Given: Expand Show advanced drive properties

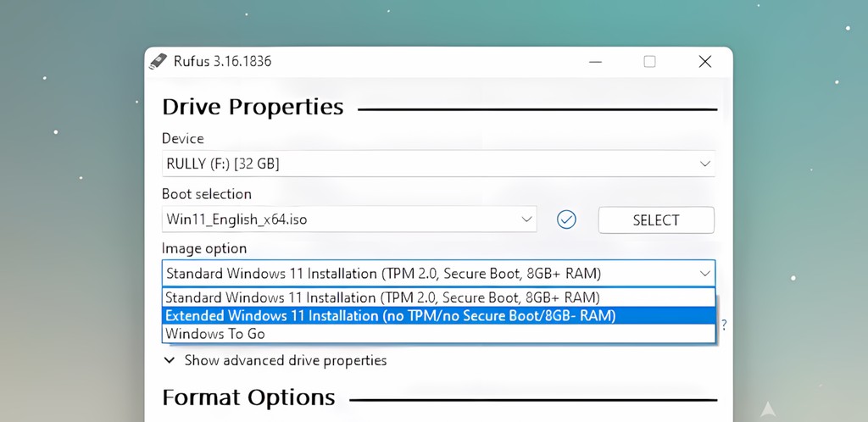Looking at the screenshot, I should (286, 360).
